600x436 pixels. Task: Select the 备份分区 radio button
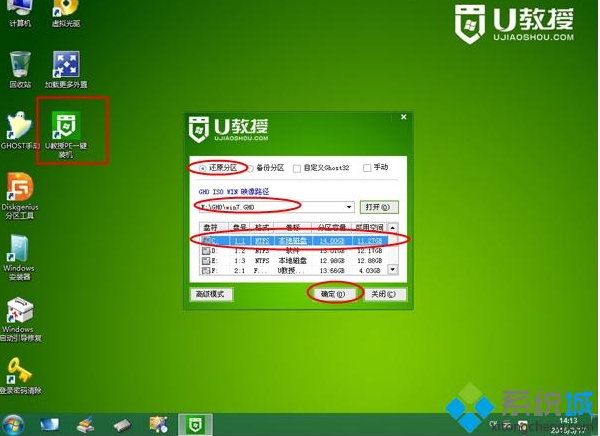(250, 168)
